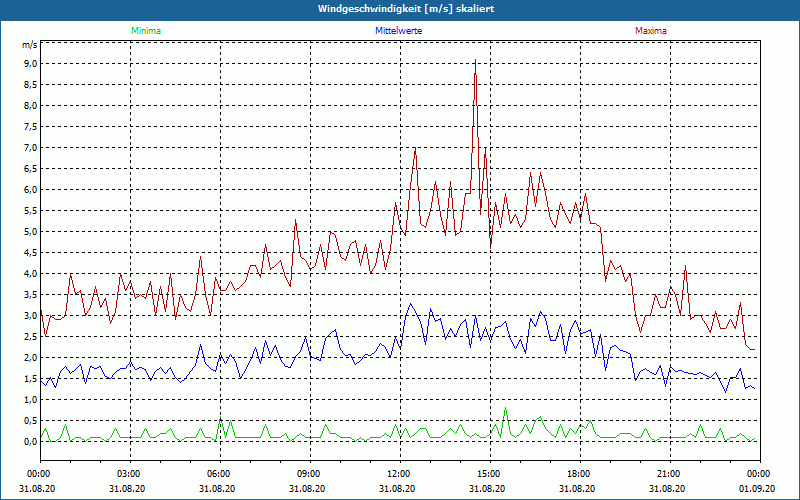Screen dimensions: 800x500
Task: Click the 18:00 time axis label
Action: [x=577, y=474]
